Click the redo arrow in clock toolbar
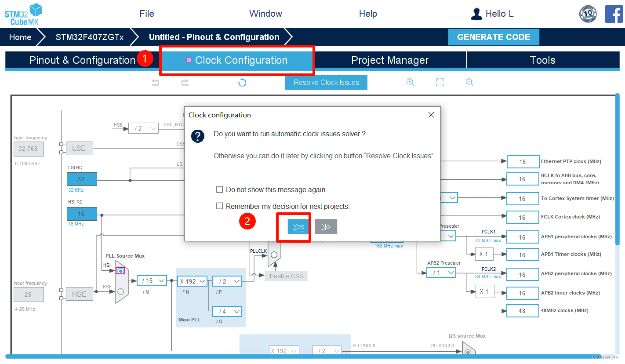This screenshot has height=364, width=625. 185,82
